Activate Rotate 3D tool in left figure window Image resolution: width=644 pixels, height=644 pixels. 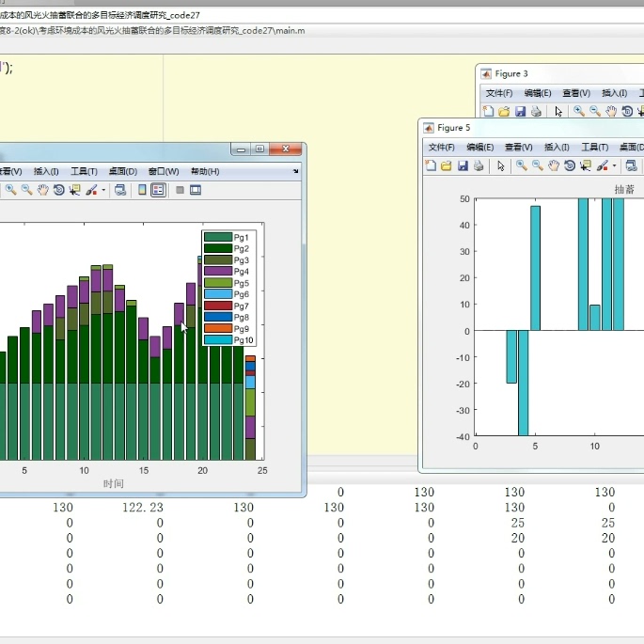[x=59, y=190]
